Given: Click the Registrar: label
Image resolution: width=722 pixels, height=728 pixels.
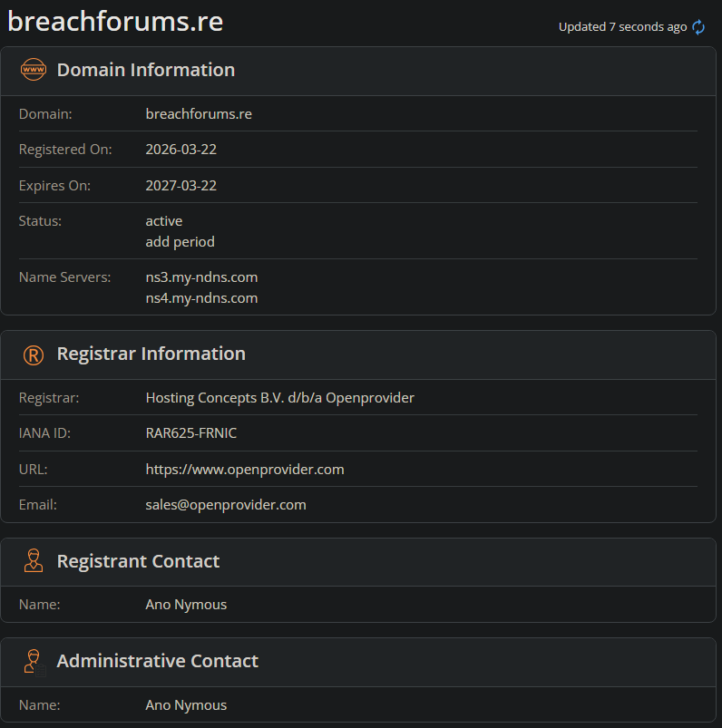Looking at the screenshot, I should (49, 398).
